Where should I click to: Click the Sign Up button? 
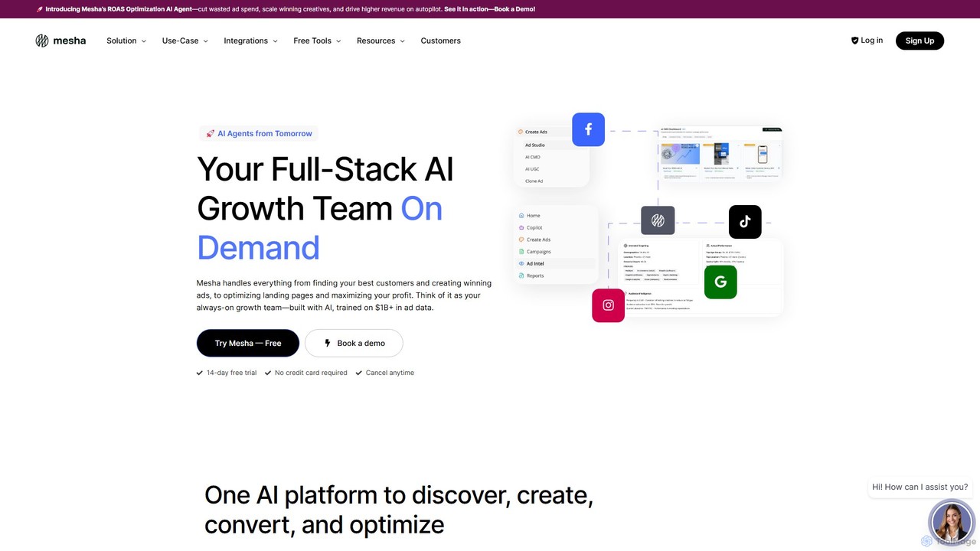(x=920, y=41)
